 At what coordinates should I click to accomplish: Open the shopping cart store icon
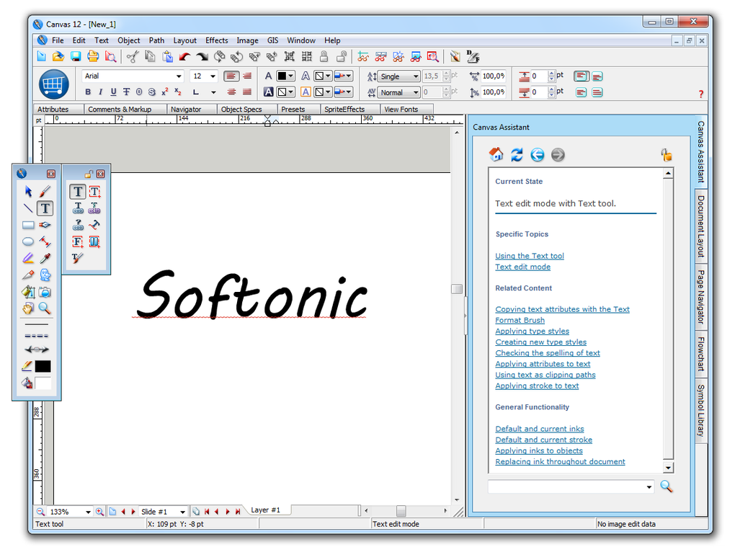pos(54,84)
